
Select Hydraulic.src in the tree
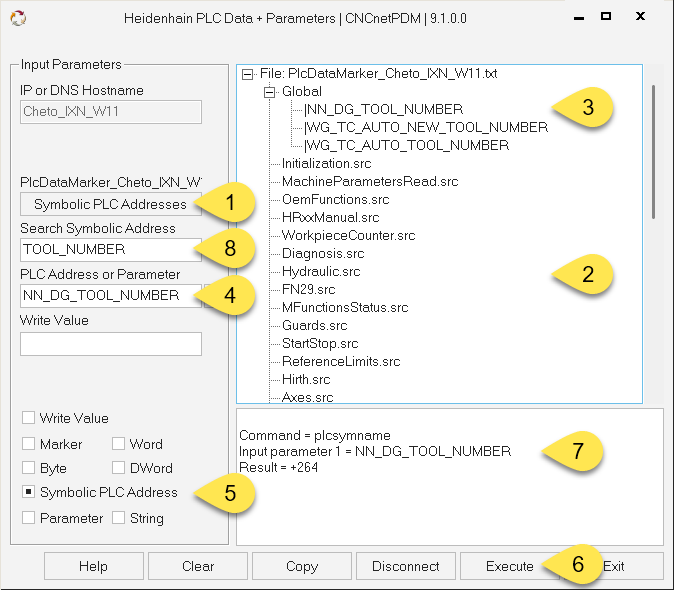point(321,272)
